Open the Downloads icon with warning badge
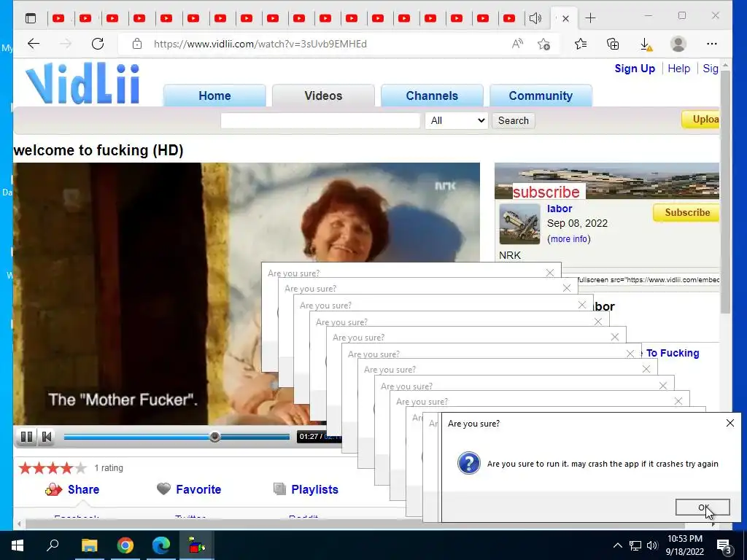747x560 pixels. 646,44
